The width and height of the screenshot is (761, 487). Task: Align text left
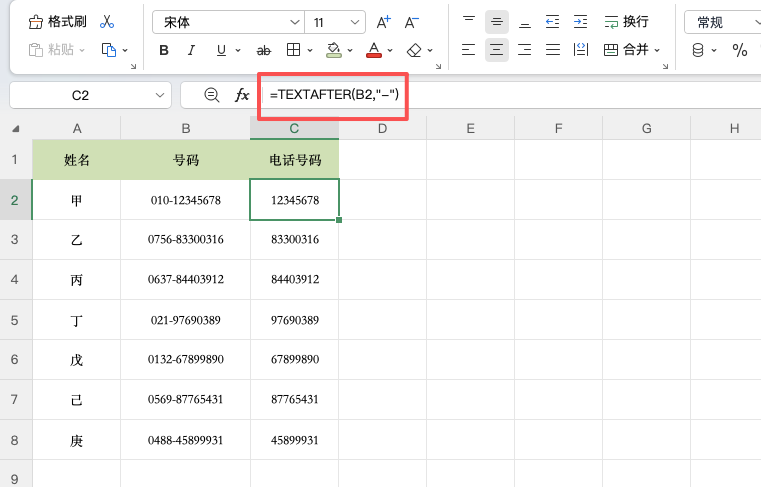[468, 50]
